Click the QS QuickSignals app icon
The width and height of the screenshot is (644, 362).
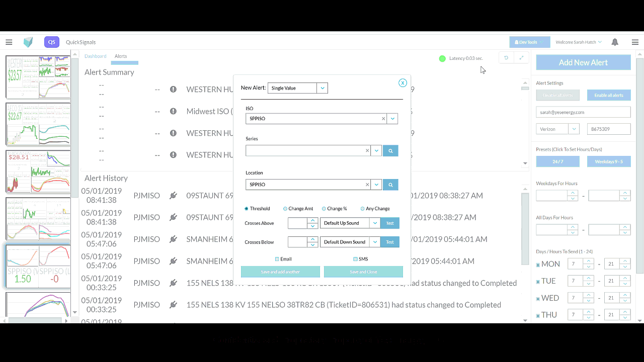51,42
